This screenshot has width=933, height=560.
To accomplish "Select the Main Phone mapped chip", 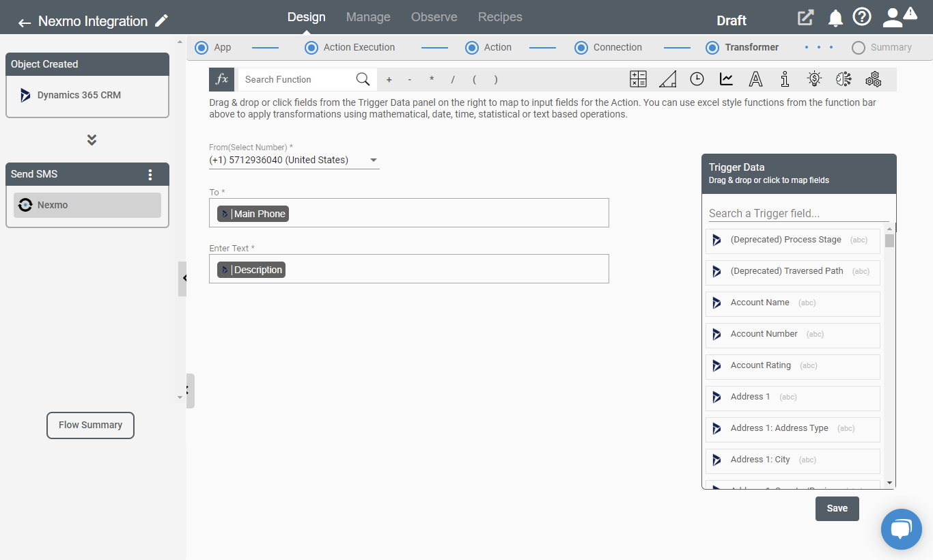I will tap(253, 214).
